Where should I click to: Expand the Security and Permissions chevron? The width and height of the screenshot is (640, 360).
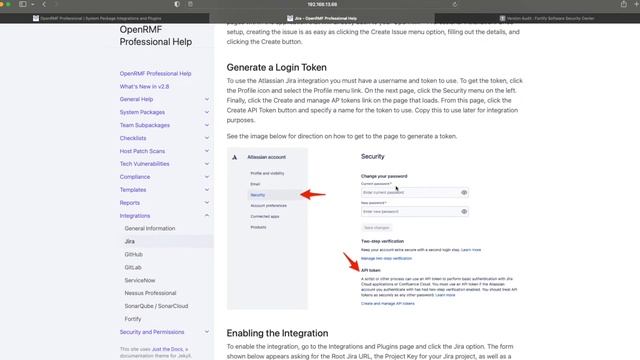pyautogui.click(x=207, y=332)
